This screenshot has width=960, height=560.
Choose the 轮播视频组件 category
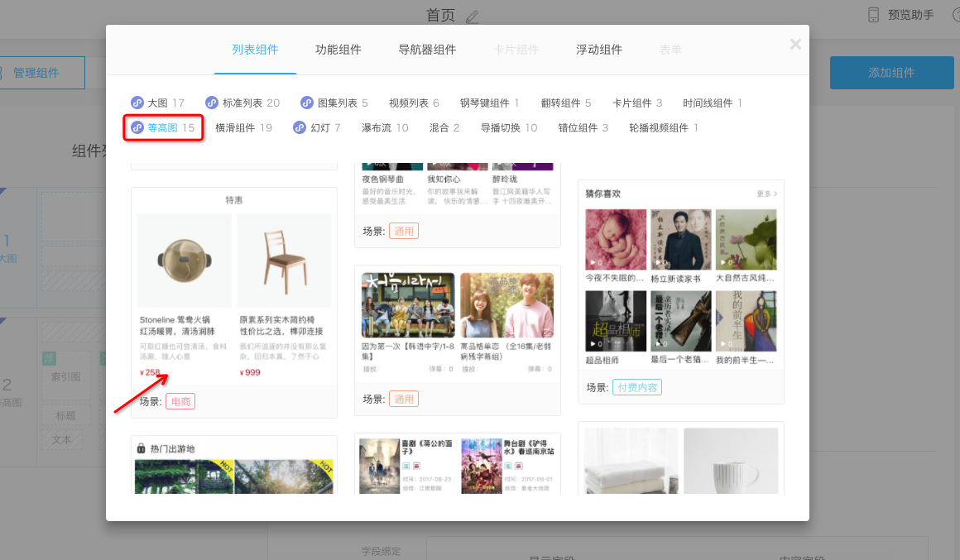664,127
